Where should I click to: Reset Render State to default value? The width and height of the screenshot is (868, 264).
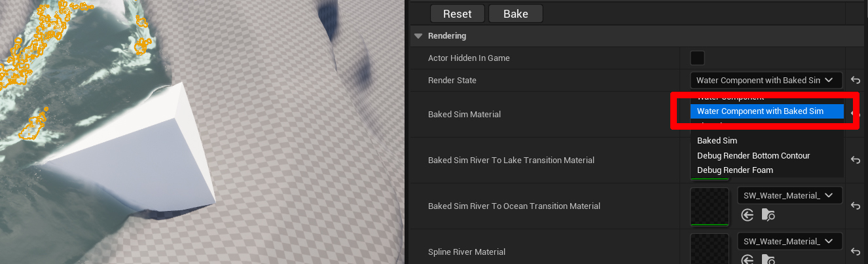point(855,81)
